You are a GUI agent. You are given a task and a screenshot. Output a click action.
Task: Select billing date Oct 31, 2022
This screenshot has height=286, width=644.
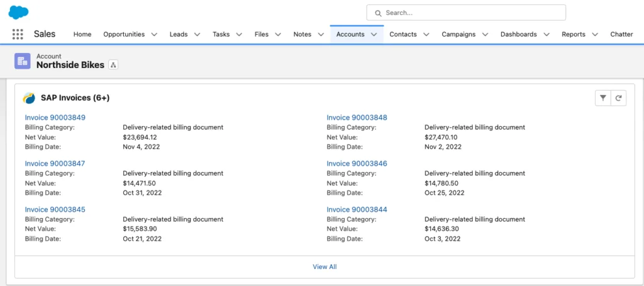coord(142,193)
